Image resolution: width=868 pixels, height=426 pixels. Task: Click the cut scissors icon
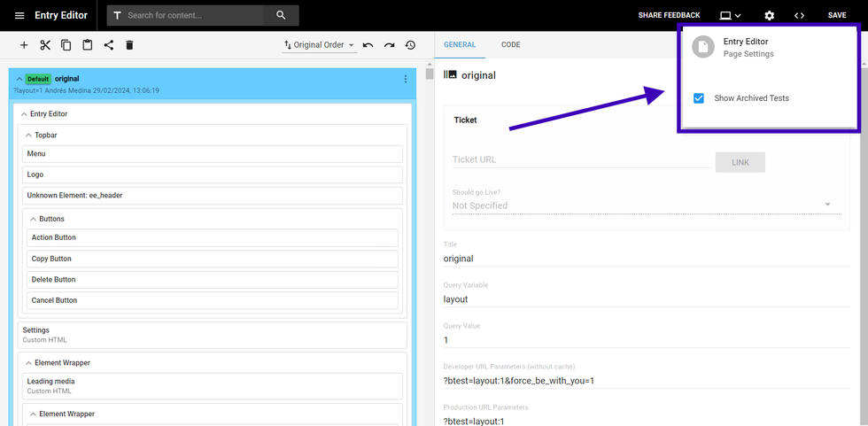pos(45,45)
